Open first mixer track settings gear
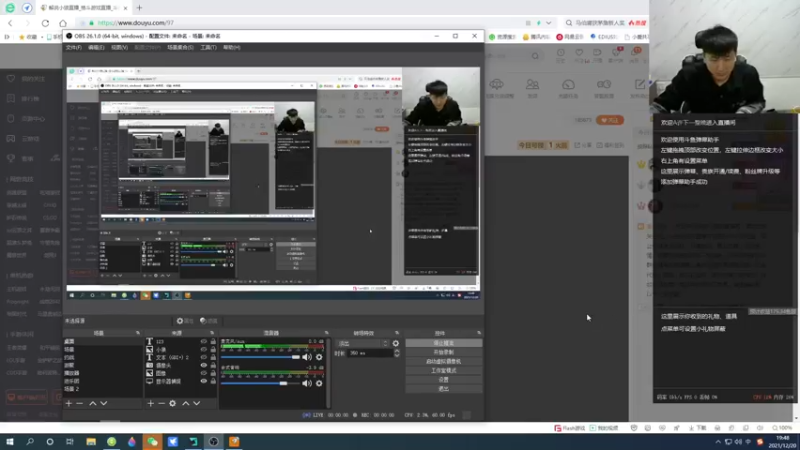Screen dimensions: 800x450 pos(319,357)
